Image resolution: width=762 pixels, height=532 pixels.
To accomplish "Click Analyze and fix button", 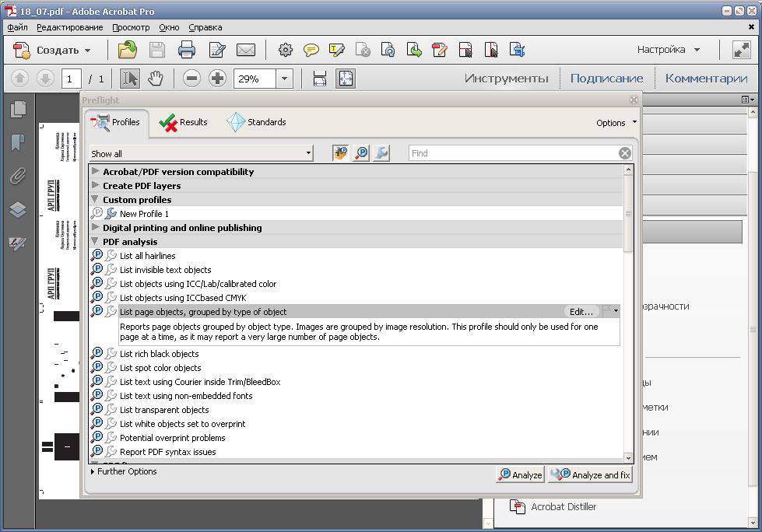I will click(x=590, y=474).
